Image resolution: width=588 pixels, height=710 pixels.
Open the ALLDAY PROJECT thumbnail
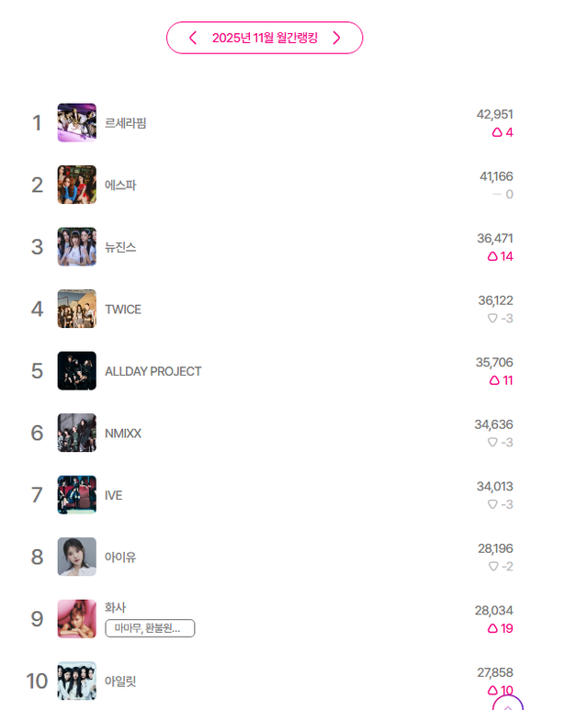[x=76, y=371]
